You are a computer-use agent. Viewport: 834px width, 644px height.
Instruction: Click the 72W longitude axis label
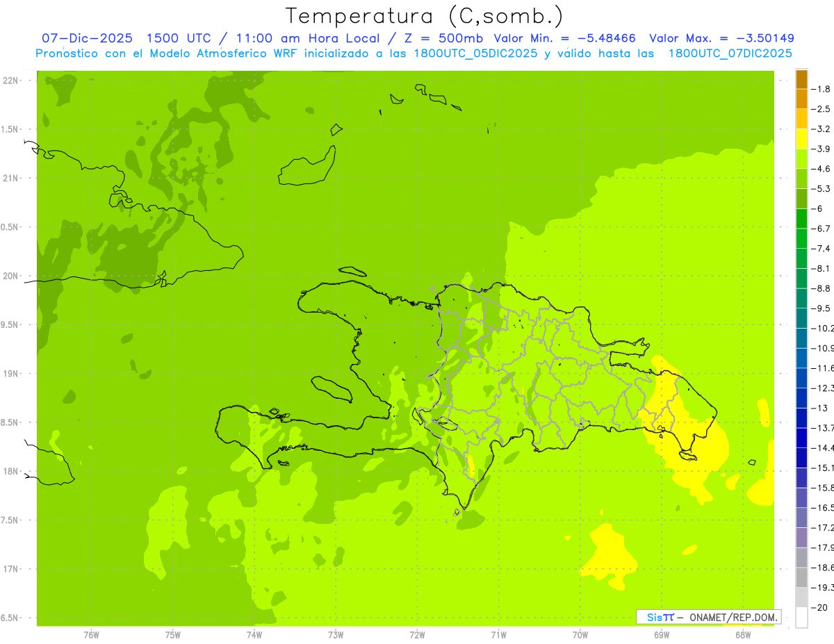(417, 634)
